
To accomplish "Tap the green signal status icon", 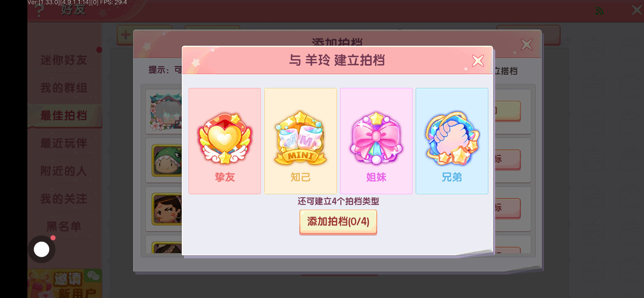I will [600, 11].
